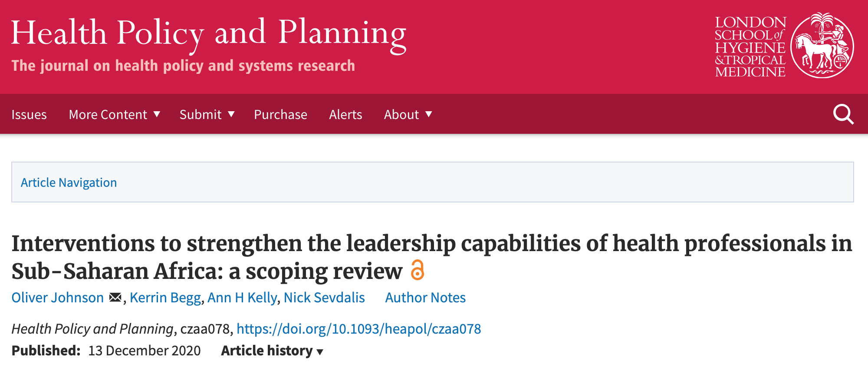Show author Nick Sevdalis's information
868x371 pixels.
pos(324,298)
